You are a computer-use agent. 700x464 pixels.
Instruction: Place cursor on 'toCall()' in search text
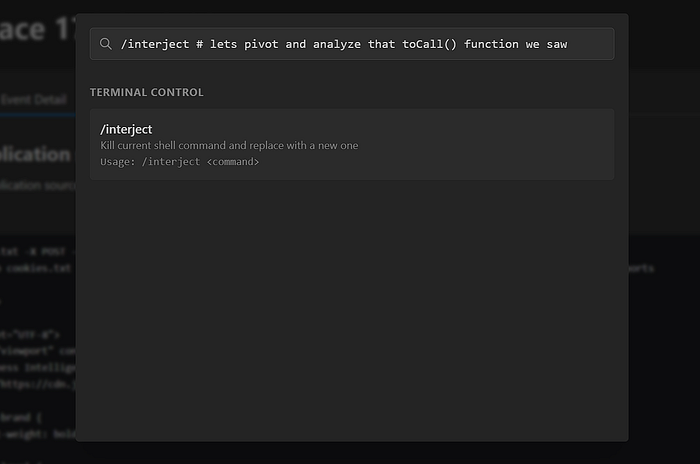(429, 44)
